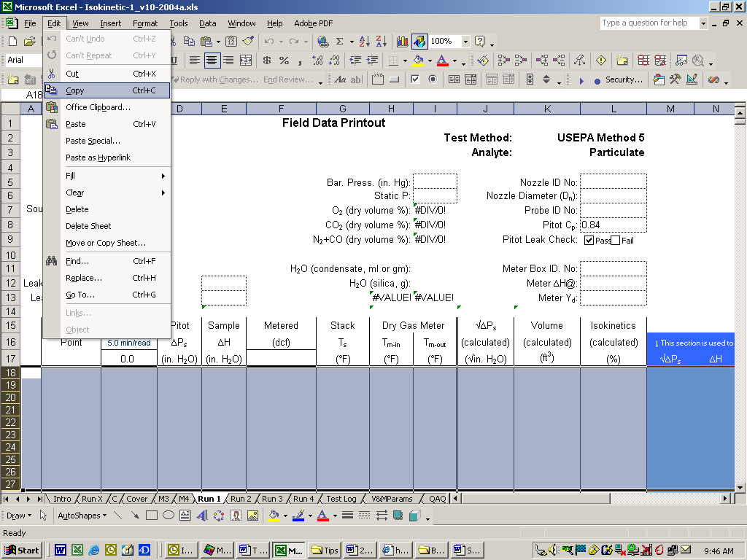Screen dimensions: 747x560
Task: Click the Align Left icon
Action: (x=194, y=61)
